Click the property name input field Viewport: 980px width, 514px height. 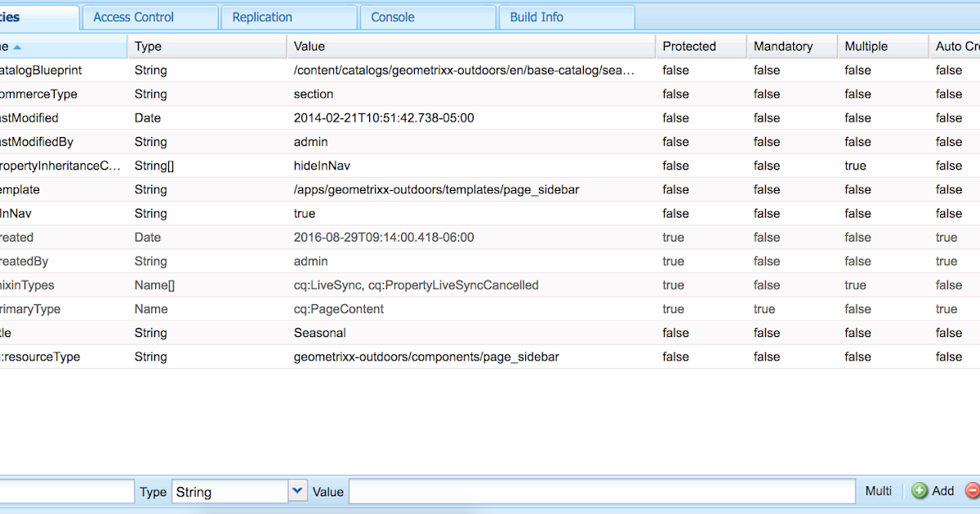click(x=65, y=490)
